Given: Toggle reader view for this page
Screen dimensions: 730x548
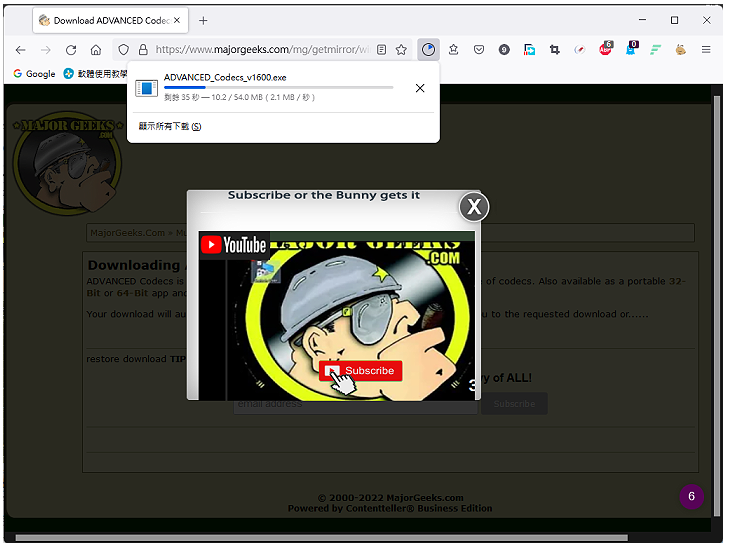Looking at the screenshot, I should pyautogui.click(x=381, y=50).
